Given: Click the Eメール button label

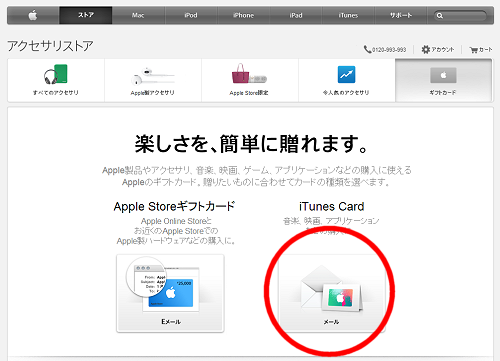Looking at the screenshot, I should click(171, 322).
